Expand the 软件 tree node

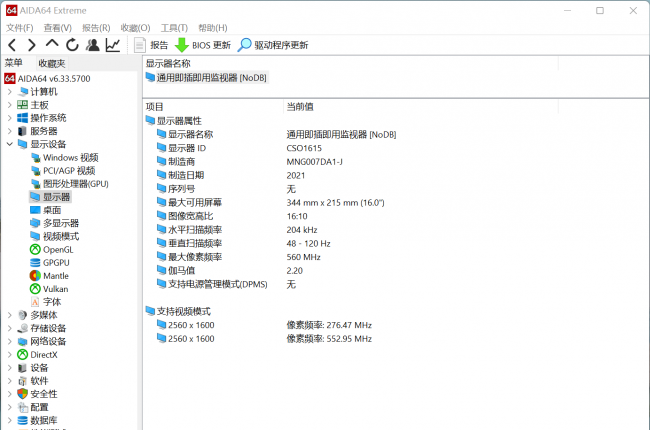(10, 381)
